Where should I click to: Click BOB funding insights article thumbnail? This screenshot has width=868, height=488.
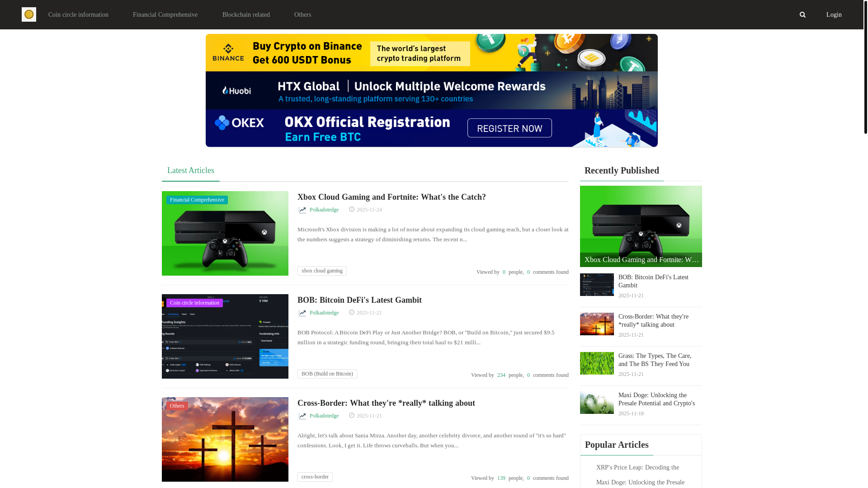point(225,336)
